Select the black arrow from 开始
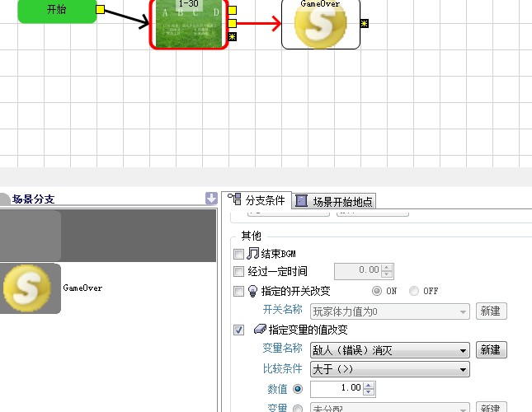This screenshot has width=532, height=412. coord(127,17)
